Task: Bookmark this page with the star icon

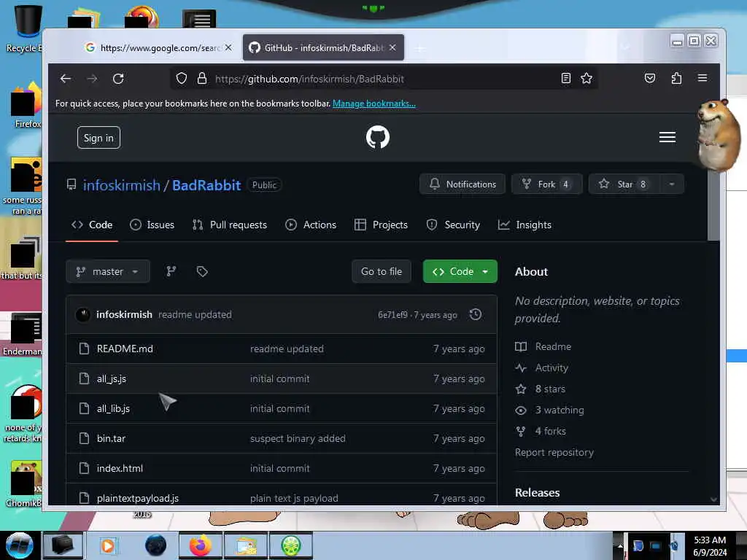Action: (587, 79)
